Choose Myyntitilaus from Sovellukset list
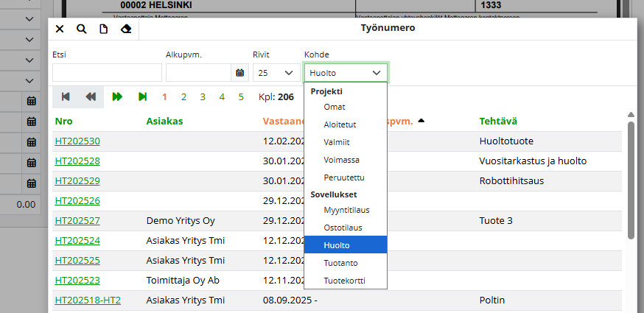Screen dimensions: 644x313 coord(346,210)
